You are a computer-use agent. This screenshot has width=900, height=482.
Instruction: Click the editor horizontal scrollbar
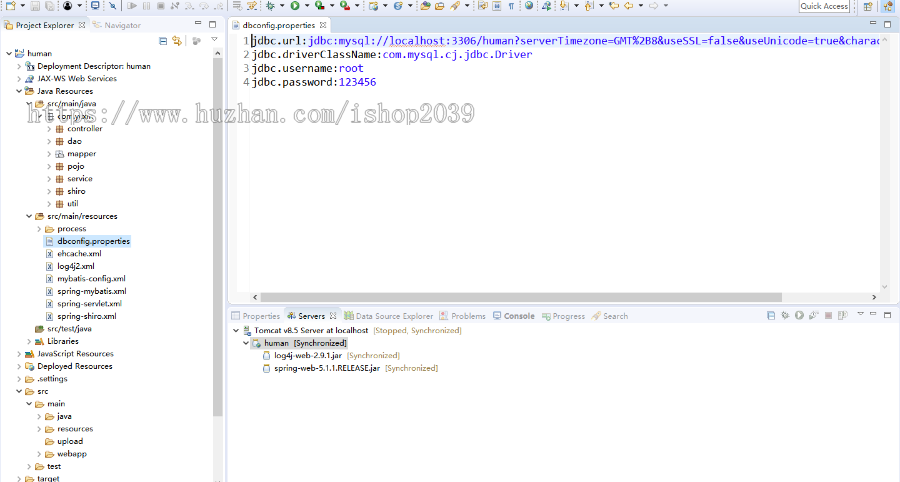[521, 297]
